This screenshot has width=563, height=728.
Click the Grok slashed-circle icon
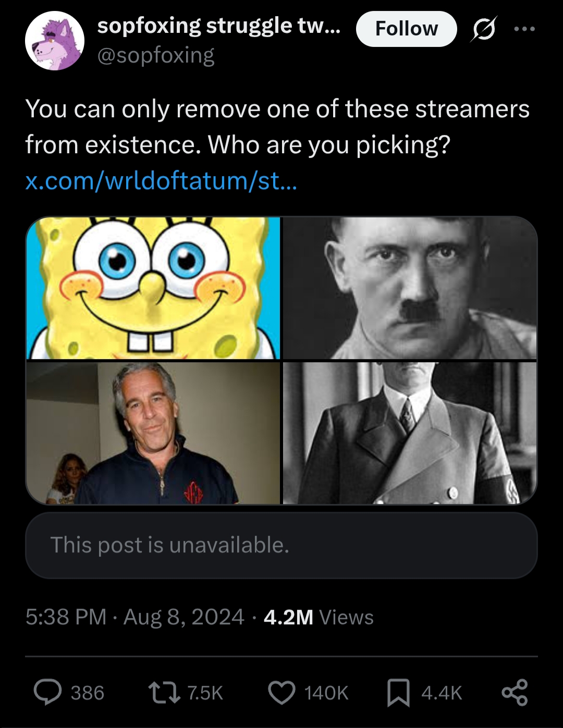(x=484, y=29)
